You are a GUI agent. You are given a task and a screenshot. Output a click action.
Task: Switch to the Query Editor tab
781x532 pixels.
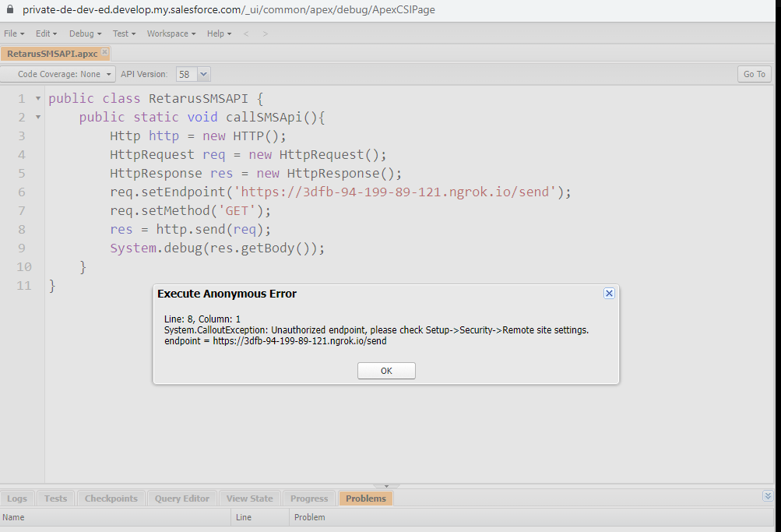click(x=181, y=499)
